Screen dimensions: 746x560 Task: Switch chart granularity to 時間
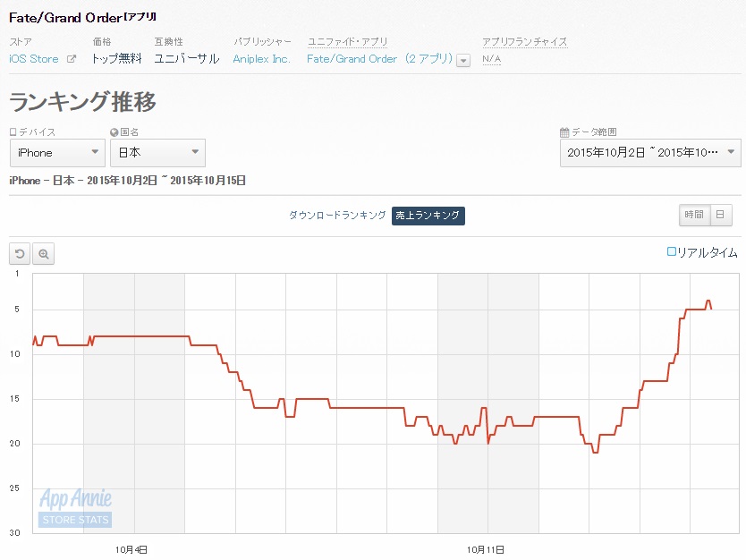[694, 215]
